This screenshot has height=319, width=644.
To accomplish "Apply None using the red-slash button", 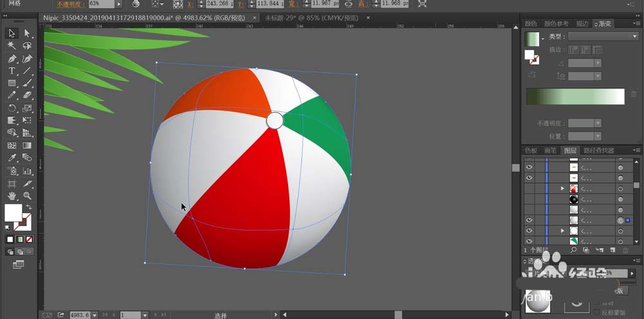I will (x=29, y=239).
